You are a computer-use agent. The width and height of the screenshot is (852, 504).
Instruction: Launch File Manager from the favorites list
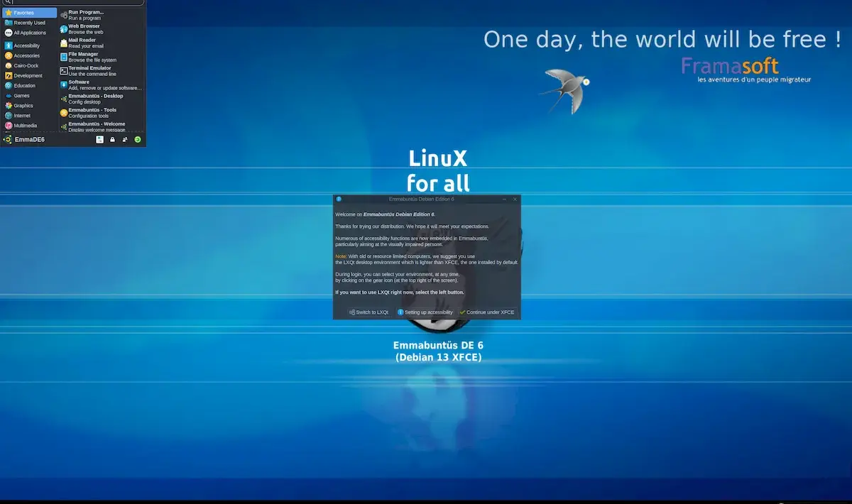pyautogui.click(x=101, y=57)
